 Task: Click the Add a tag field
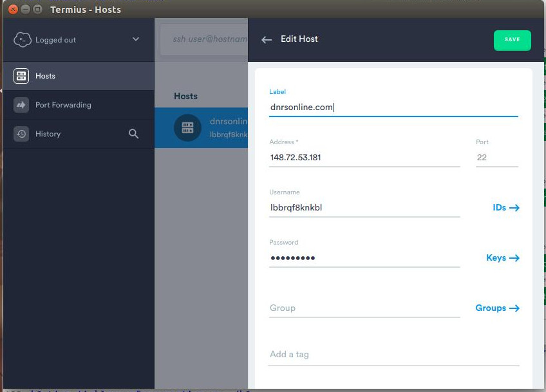click(x=393, y=355)
